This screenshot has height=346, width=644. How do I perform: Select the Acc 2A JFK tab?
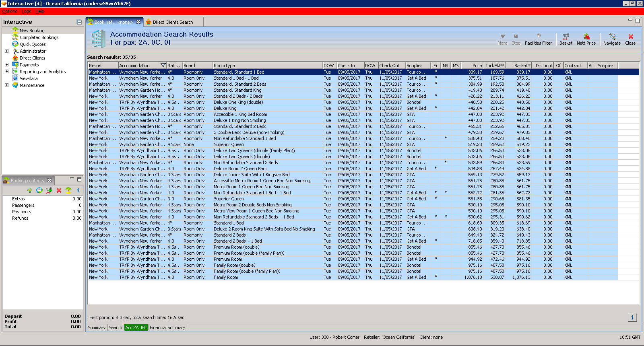[x=136, y=327]
